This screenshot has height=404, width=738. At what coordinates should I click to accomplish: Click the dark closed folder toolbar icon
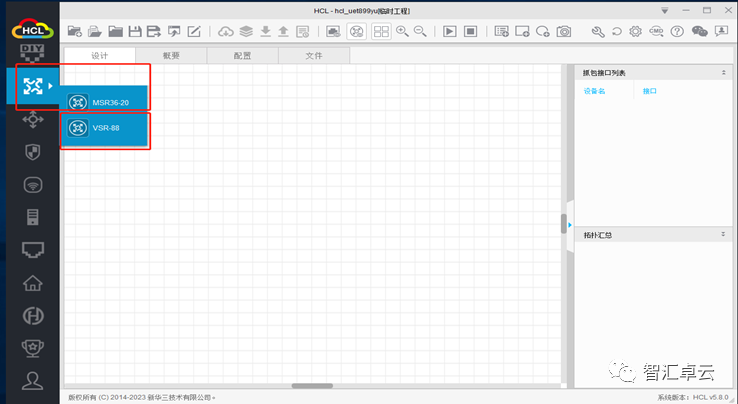115,32
